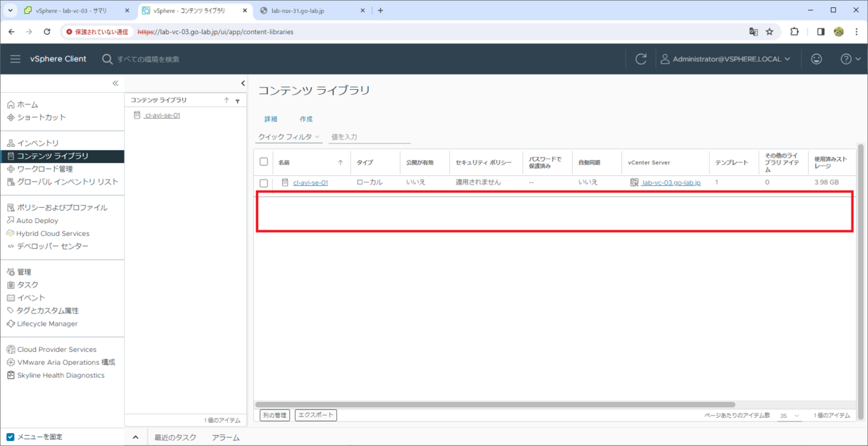Click the 列の管理 button
This screenshot has width=868, height=446.
275,416
